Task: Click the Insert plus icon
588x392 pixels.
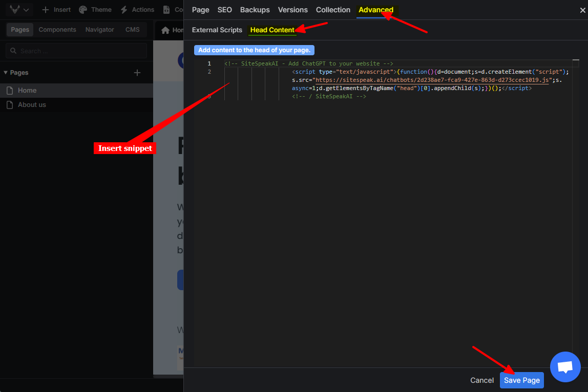Action: pos(46,10)
